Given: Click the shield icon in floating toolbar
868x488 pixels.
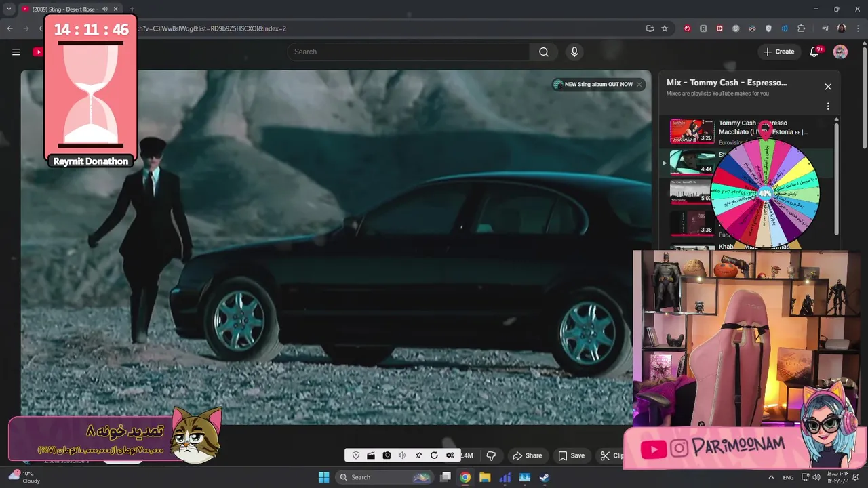Looking at the screenshot, I should coord(356,455).
